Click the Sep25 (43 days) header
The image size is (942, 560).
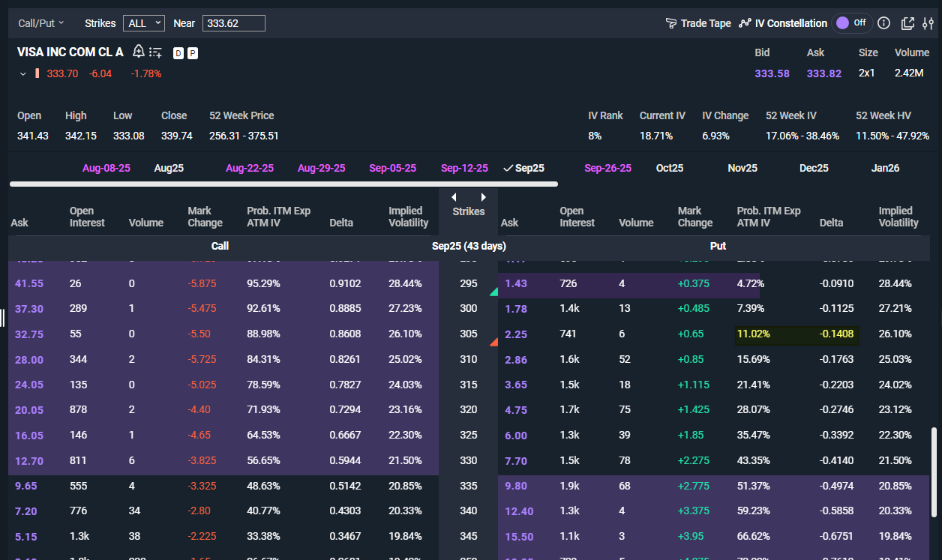(469, 246)
